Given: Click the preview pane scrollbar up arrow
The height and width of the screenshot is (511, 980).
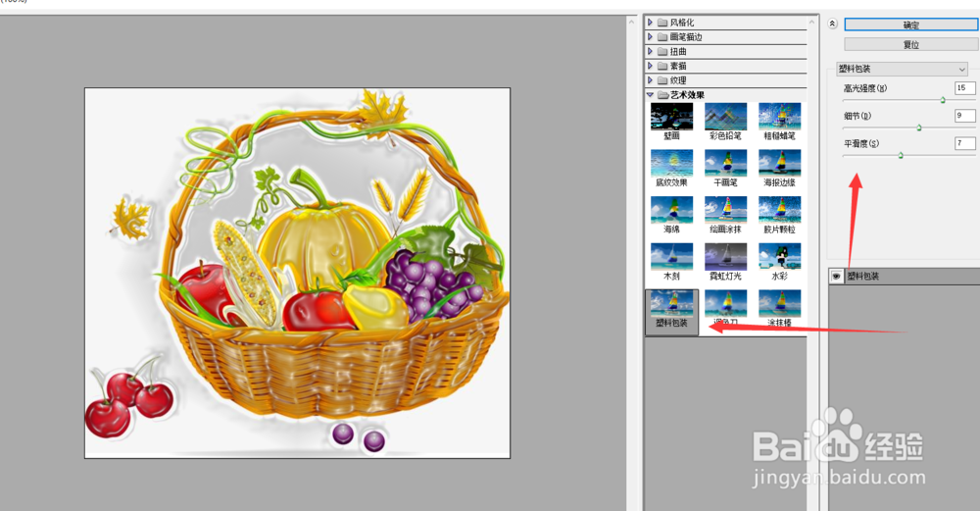Looking at the screenshot, I should [631, 23].
